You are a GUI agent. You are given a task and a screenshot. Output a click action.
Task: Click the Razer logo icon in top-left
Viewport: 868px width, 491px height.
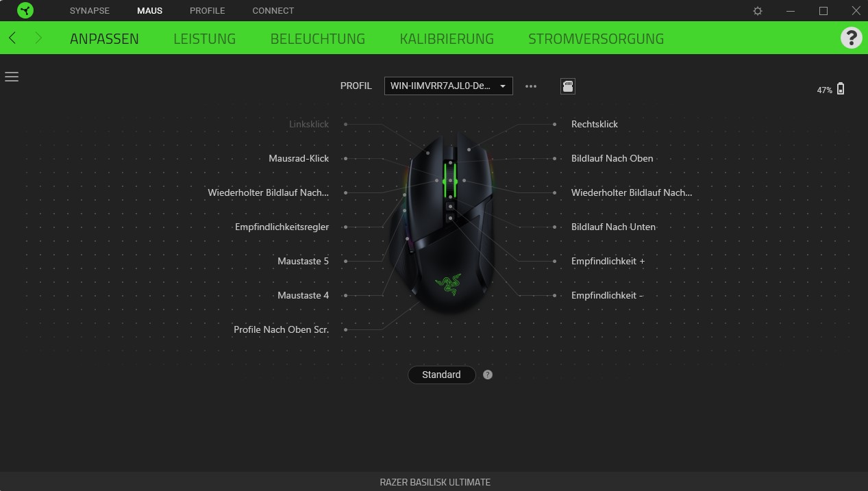(25, 10)
